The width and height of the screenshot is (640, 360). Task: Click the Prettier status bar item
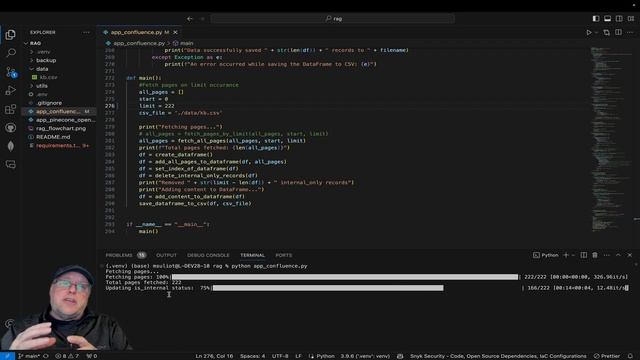pos(607,356)
